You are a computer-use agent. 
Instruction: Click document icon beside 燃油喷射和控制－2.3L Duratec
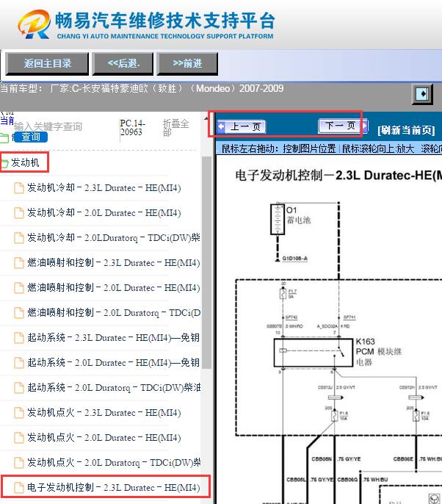coord(19,263)
